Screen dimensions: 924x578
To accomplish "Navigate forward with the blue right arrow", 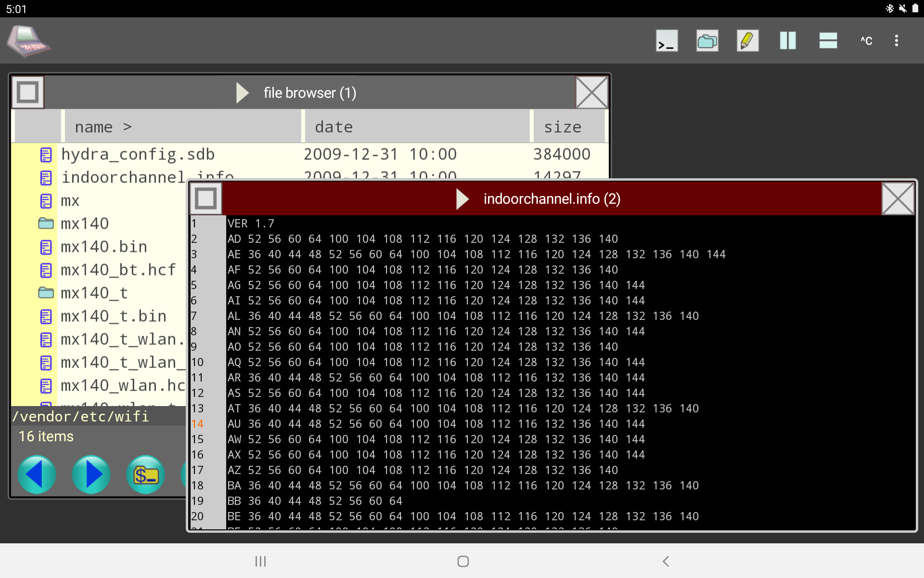I will click(91, 474).
